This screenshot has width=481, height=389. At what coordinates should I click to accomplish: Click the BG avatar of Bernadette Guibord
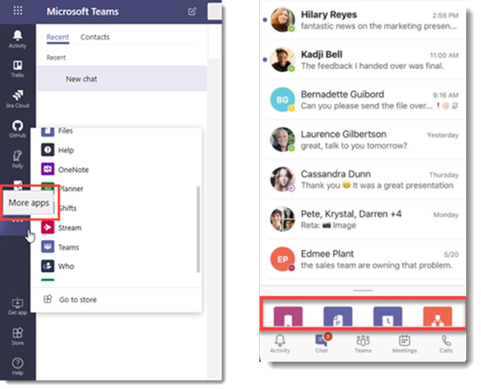click(x=282, y=100)
